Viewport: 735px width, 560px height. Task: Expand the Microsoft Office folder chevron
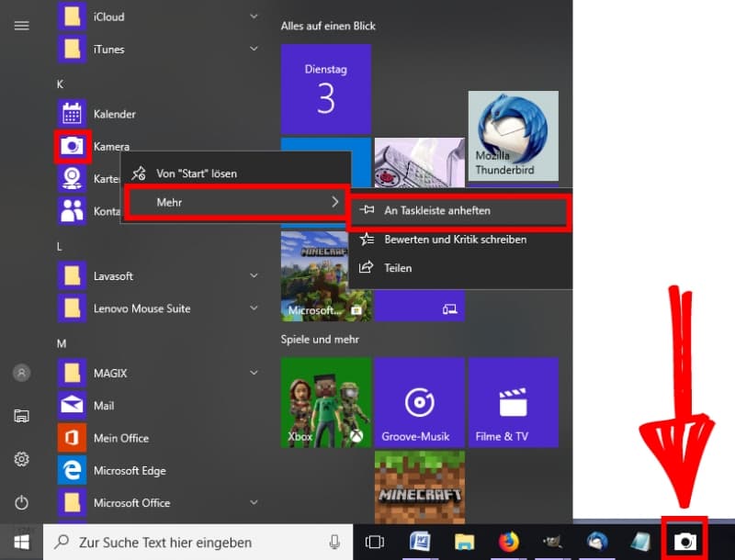click(x=254, y=502)
